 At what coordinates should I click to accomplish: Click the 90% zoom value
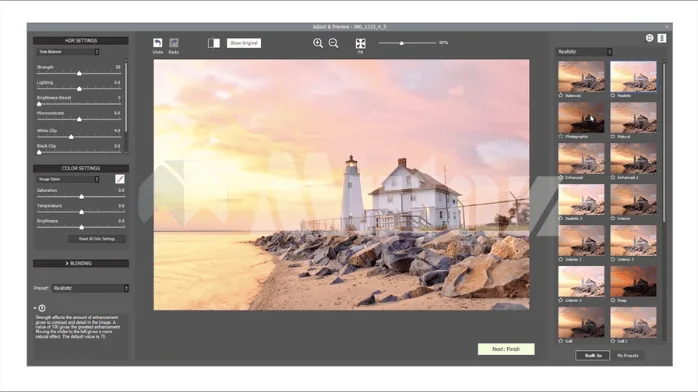coord(443,43)
